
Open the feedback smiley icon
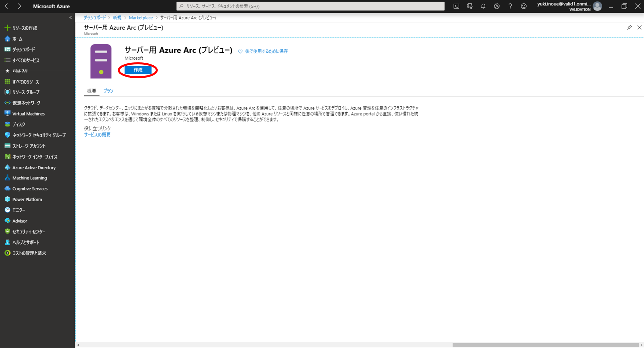[524, 6]
